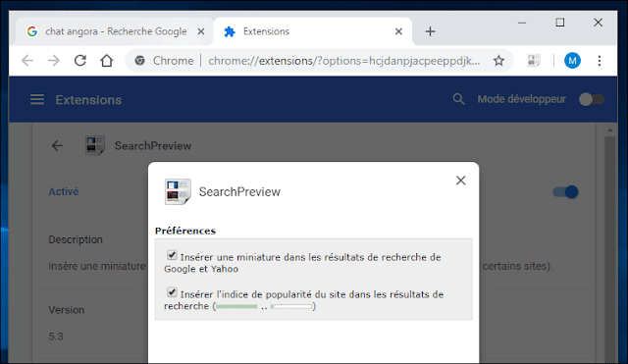Toggle the Activé extension switch
Viewport: 628px width, 364px height.
pos(565,191)
